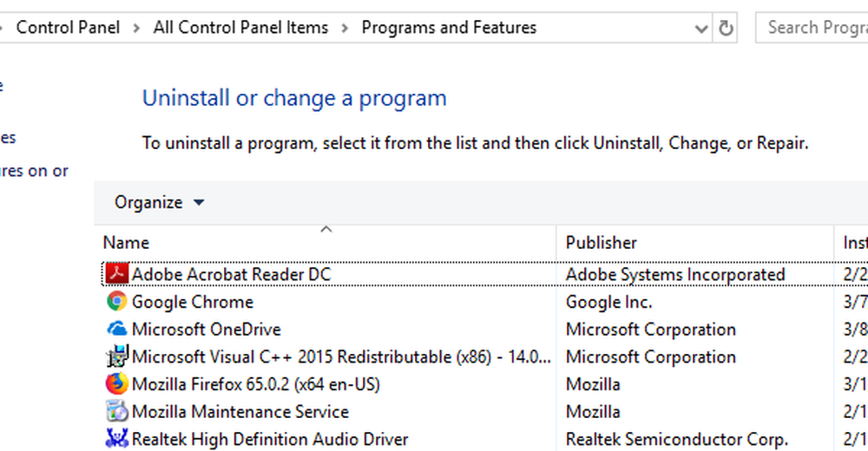Click the Programs and Features breadcrumb
The height and width of the screenshot is (451, 868).
pyautogui.click(x=449, y=28)
